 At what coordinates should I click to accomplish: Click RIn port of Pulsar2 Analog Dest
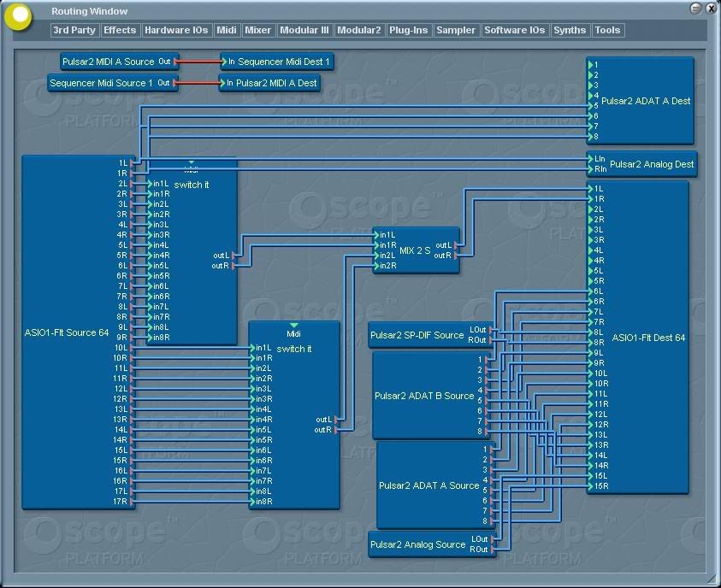pyautogui.click(x=590, y=169)
